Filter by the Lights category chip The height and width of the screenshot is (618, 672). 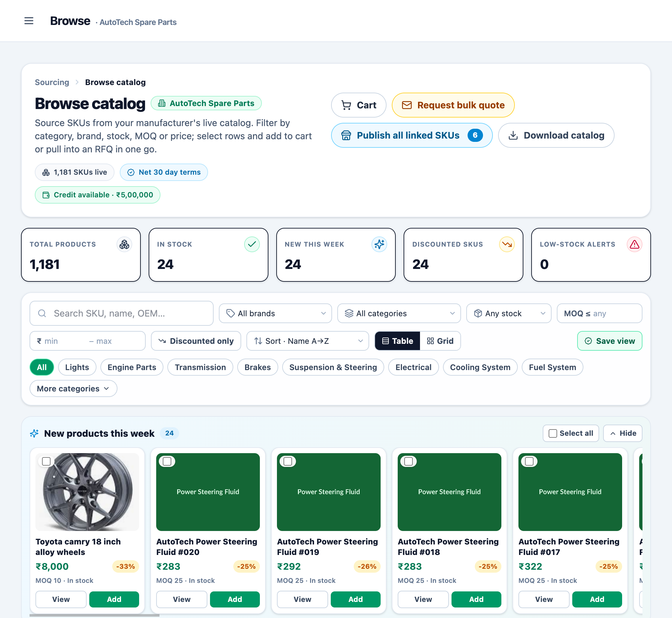coord(77,367)
